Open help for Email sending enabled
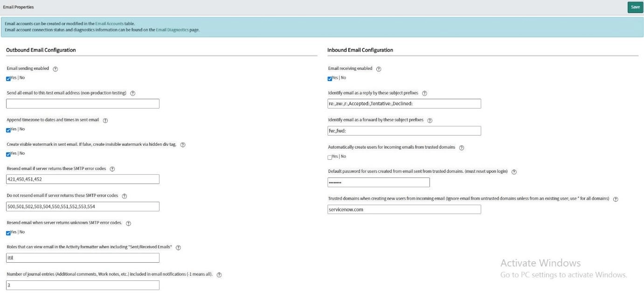 [55, 68]
